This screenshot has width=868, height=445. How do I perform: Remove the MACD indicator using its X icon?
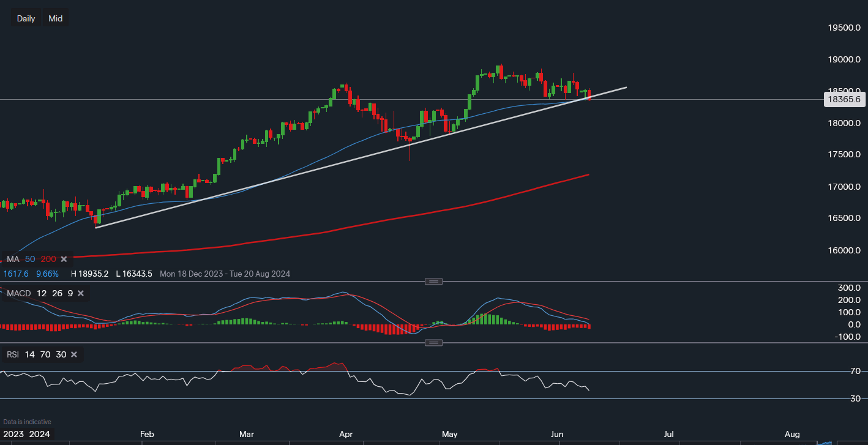click(80, 293)
